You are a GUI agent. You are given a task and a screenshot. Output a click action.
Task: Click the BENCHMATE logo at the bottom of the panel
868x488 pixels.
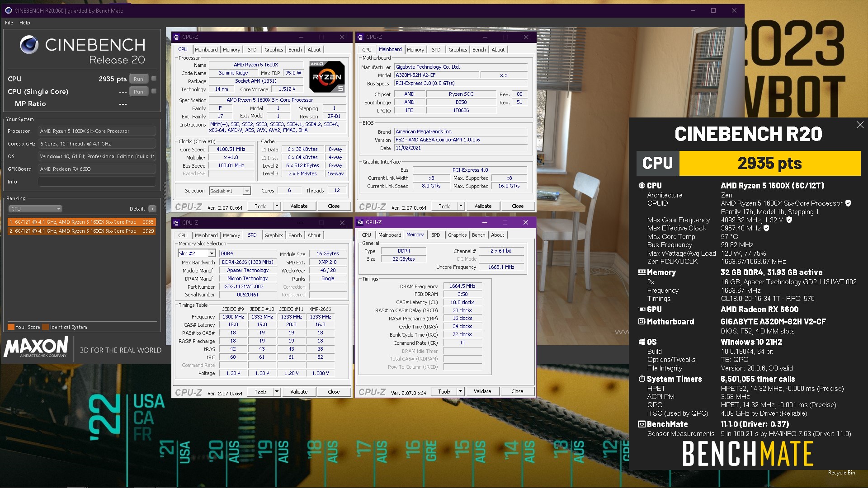pos(748,454)
